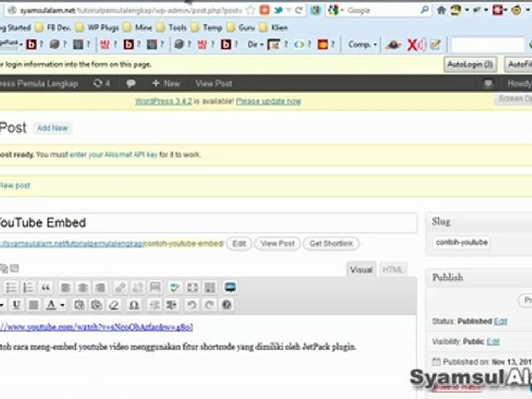
Task: Open the WP Plugs bookmark folder
Action: click(x=98, y=28)
